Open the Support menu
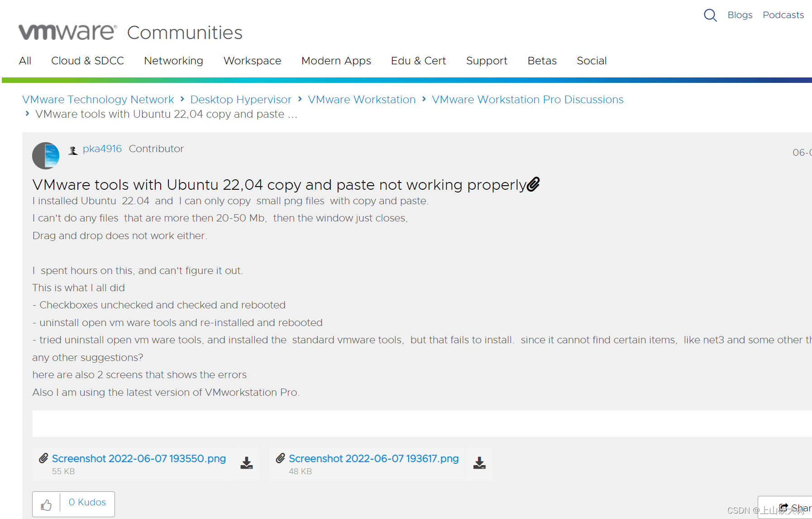This screenshot has width=812, height=519. 487,61
